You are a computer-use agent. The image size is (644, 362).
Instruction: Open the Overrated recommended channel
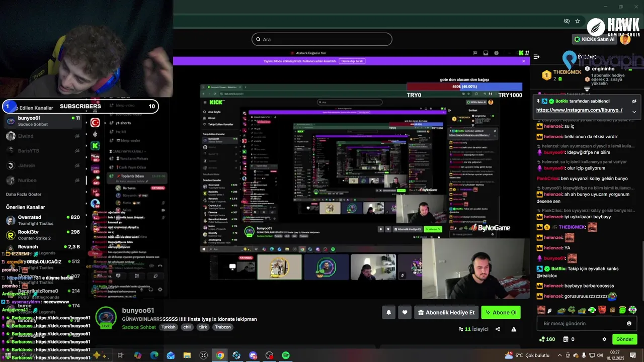(x=43, y=220)
